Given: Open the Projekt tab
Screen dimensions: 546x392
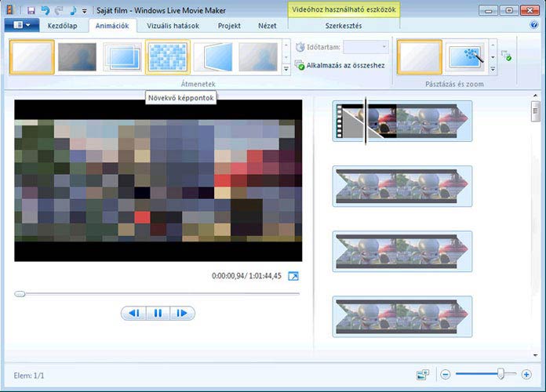Looking at the screenshot, I should pyautogui.click(x=230, y=26).
